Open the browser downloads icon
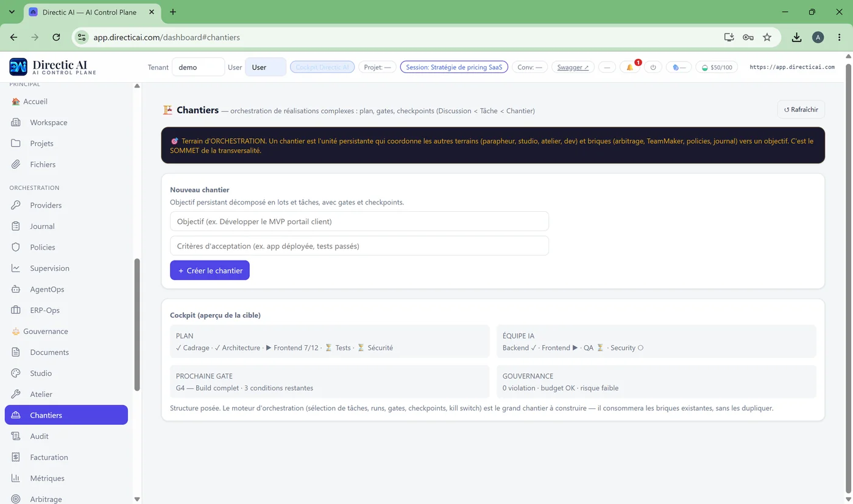The image size is (853, 504). coord(796,37)
